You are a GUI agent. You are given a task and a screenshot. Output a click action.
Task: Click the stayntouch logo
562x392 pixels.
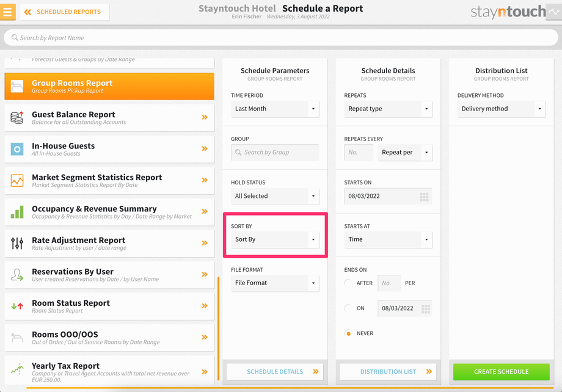pos(508,12)
